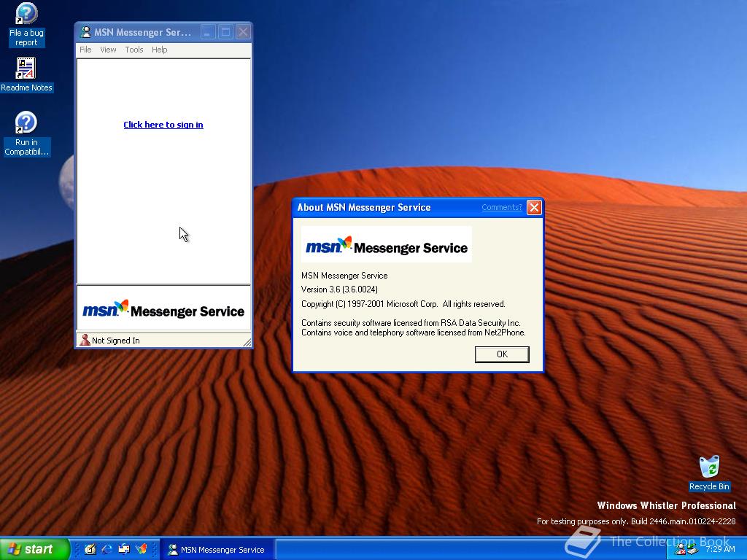Click the MSN Messenger window title icon

coord(86,32)
